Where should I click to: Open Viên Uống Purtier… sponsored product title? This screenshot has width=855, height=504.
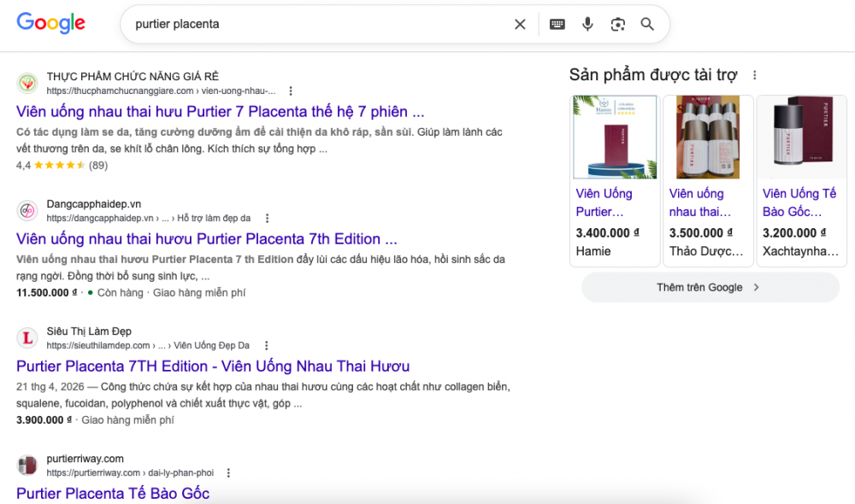(604, 202)
